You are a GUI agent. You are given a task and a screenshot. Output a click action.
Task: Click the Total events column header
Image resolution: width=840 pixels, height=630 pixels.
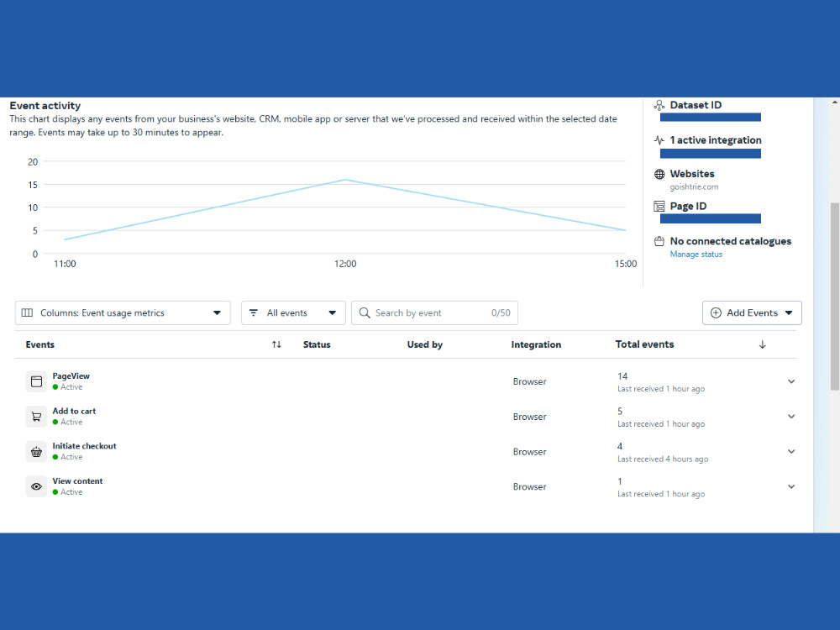644,344
